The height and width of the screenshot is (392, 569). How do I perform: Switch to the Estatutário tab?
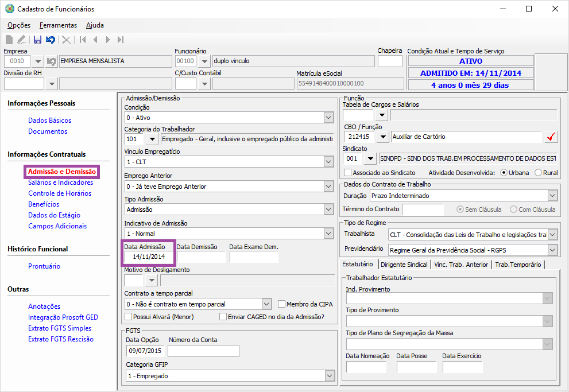click(358, 264)
